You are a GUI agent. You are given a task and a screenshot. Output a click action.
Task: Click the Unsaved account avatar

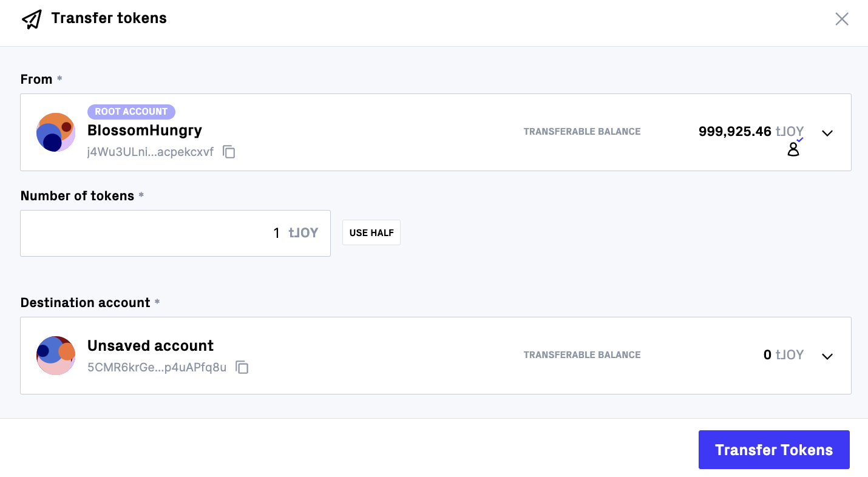coord(55,356)
